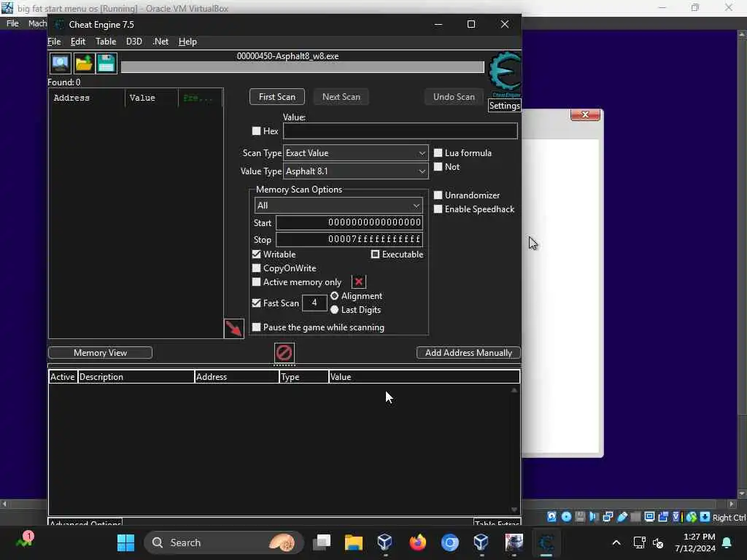747x560 pixels.
Task: Click the Next Scan button
Action: click(x=341, y=97)
